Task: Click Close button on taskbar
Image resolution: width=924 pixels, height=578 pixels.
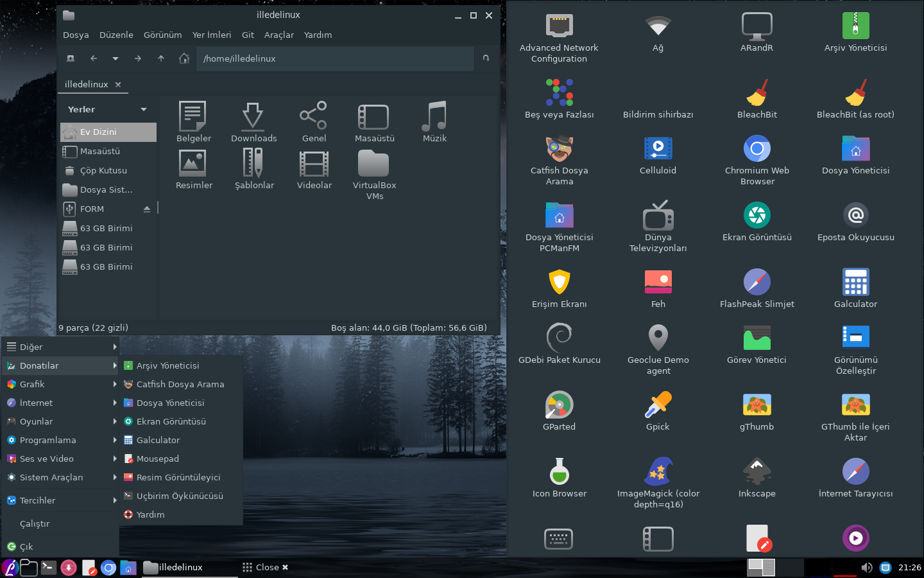Action: [x=265, y=568]
